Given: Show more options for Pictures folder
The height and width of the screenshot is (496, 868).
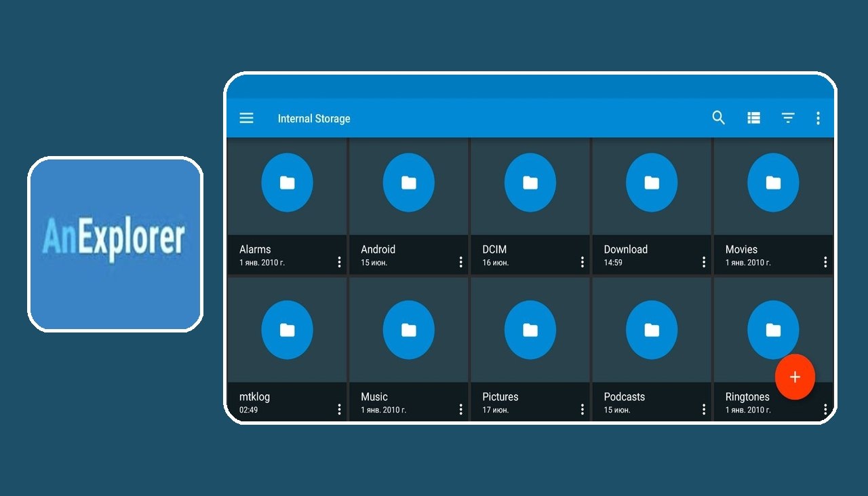Looking at the screenshot, I should 582,409.
